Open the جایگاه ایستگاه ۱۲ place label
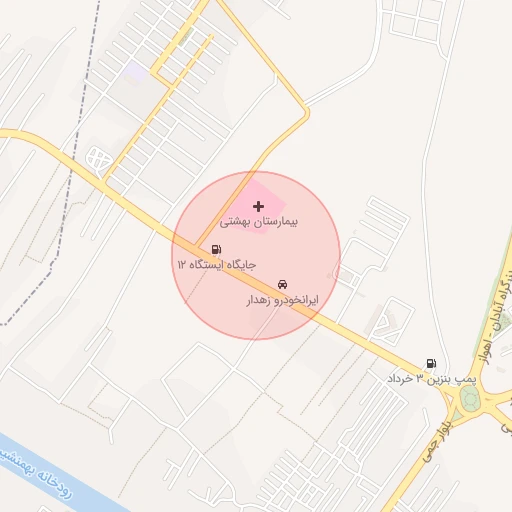 [x=217, y=265]
